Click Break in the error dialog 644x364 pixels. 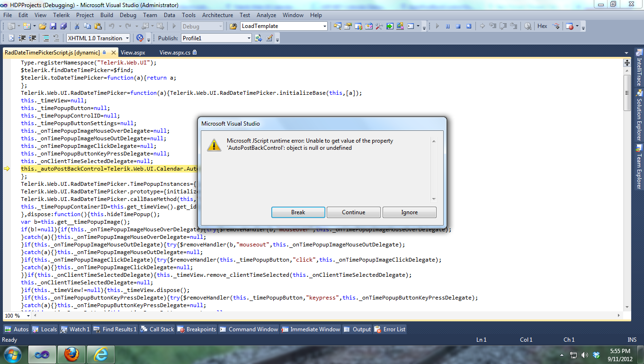(x=298, y=212)
